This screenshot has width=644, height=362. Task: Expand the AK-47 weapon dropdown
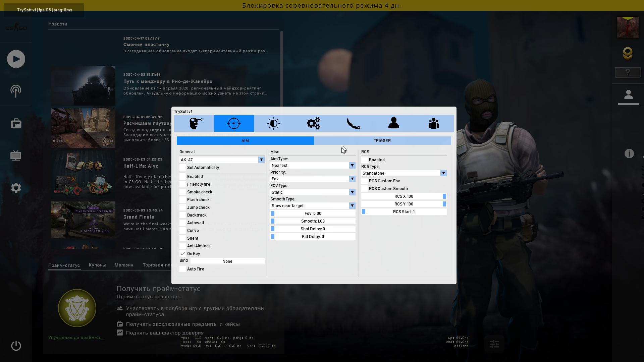pos(261,160)
